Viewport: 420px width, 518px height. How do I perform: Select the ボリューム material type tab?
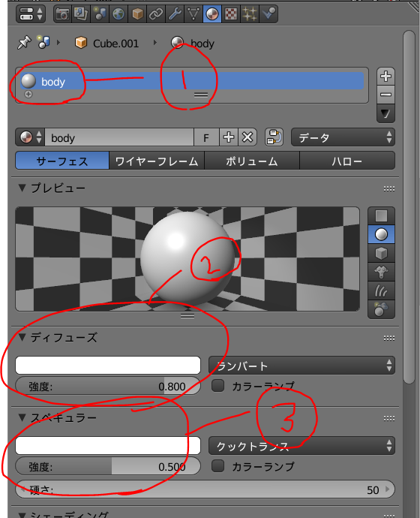252,161
